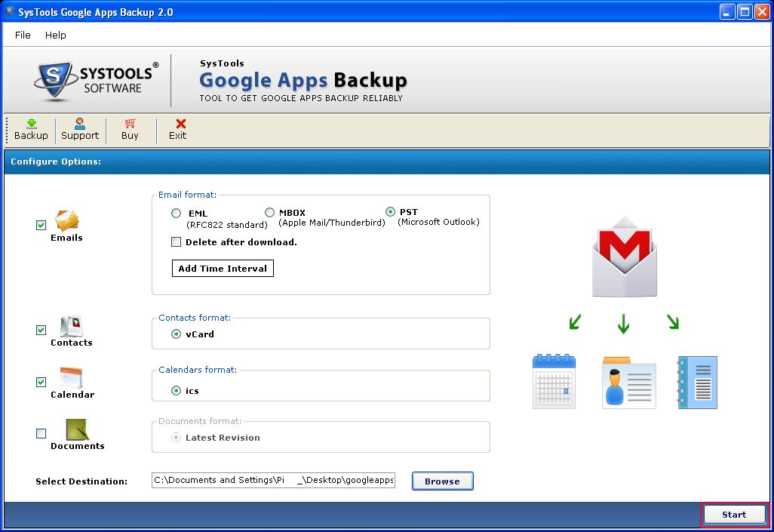Uncheck the Calendar checkbox
The height and width of the screenshot is (532, 774).
[41, 382]
